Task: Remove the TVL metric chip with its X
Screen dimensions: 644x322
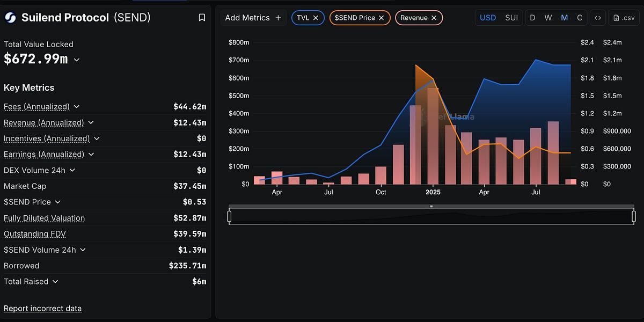Action: click(316, 18)
